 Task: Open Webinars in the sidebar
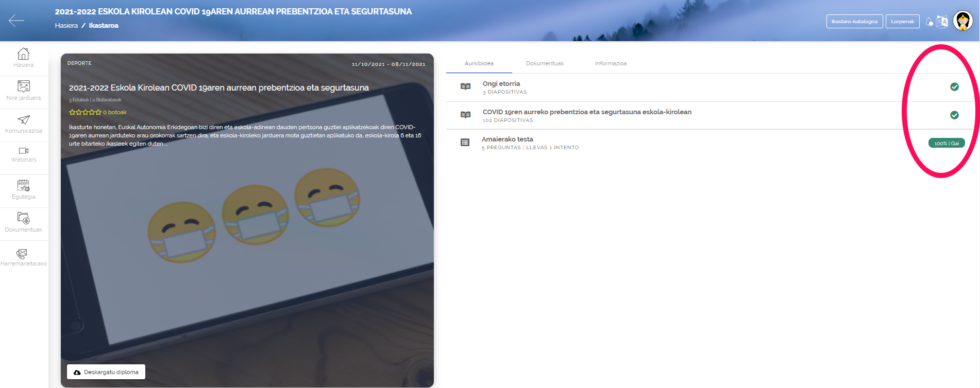[x=24, y=154]
